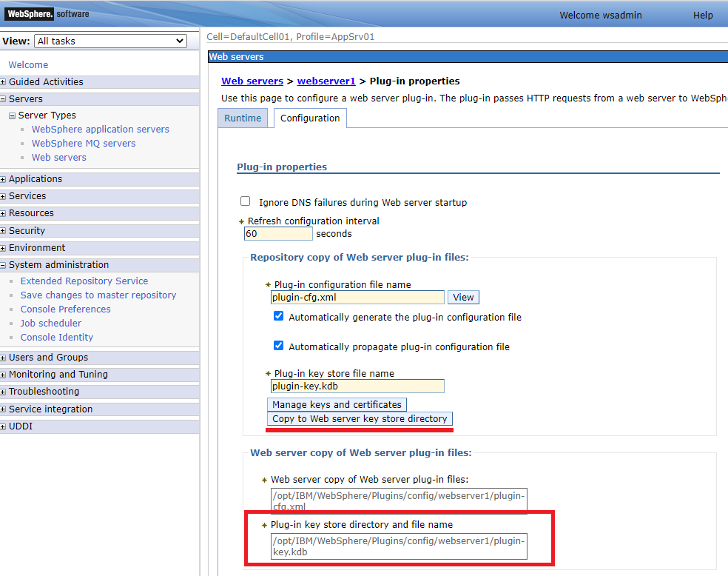The height and width of the screenshot is (576, 728).
Task: Expand the Troubleshooting section
Action: coord(3,392)
